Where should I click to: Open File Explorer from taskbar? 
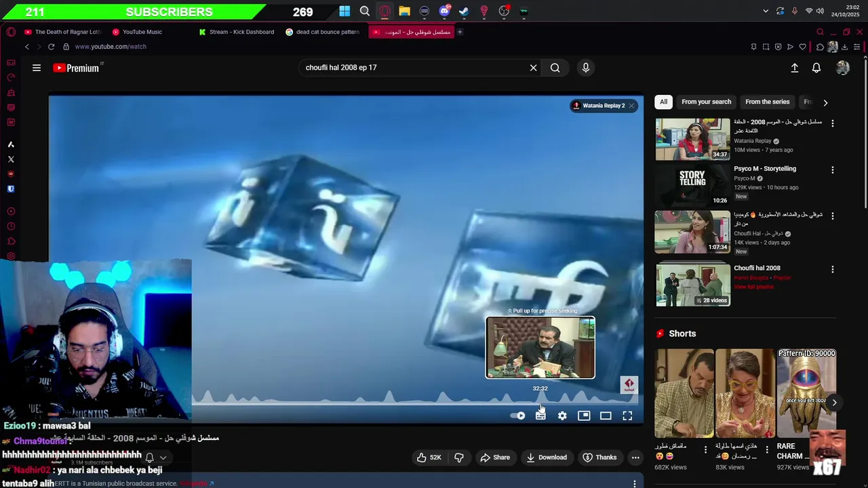pyautogui.click(x=404, y=11)
